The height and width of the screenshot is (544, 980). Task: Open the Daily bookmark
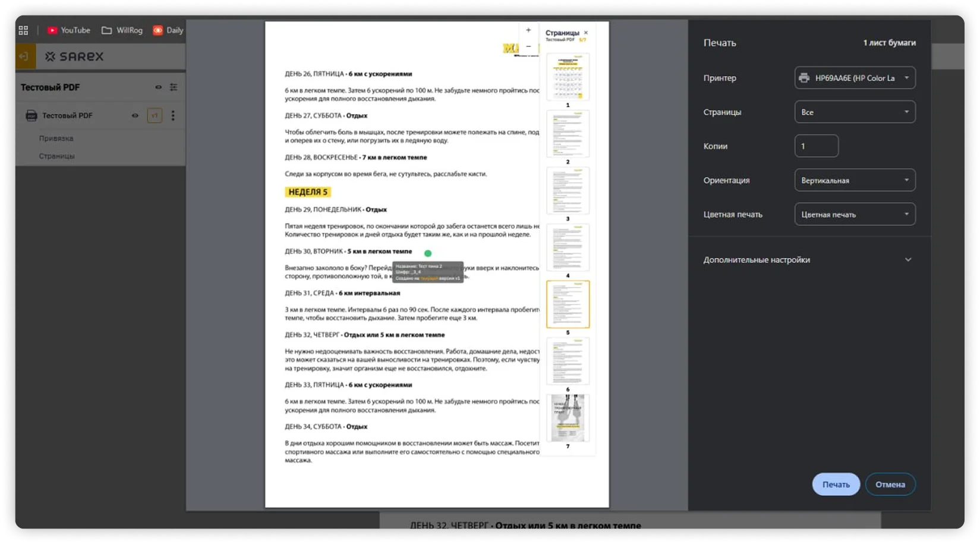(168, 30)
